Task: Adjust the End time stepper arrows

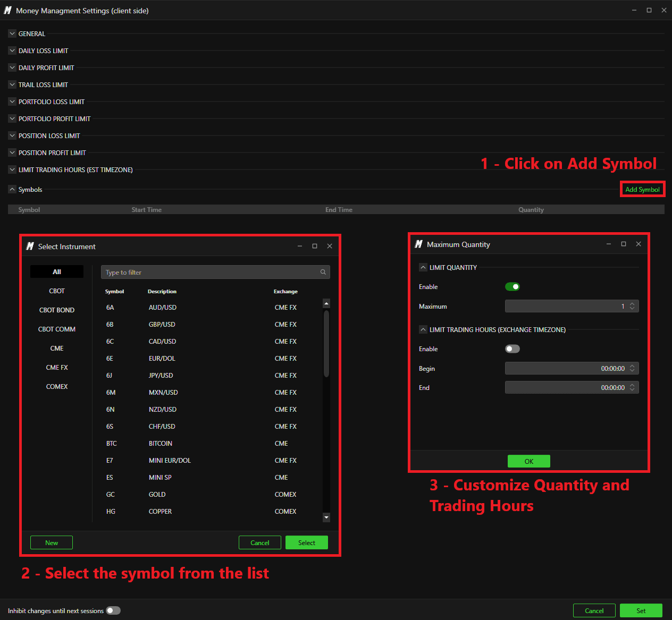Action: click(632, 387)
